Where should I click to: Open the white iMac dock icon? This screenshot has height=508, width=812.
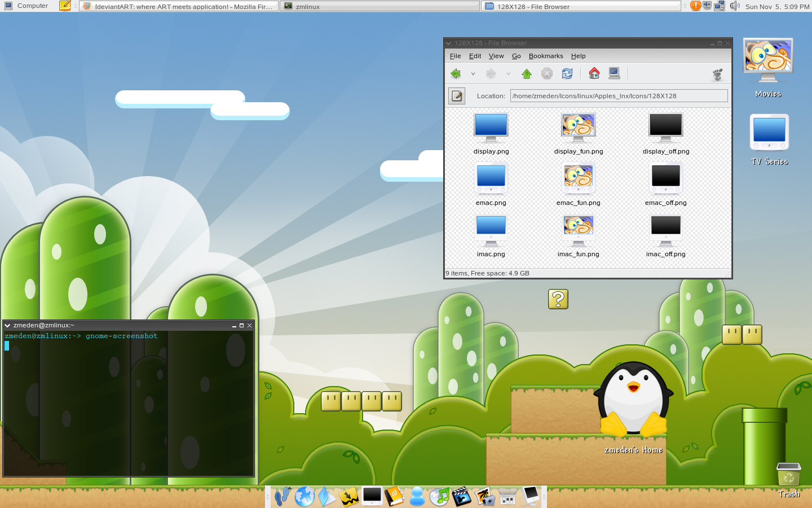(531, 496)
